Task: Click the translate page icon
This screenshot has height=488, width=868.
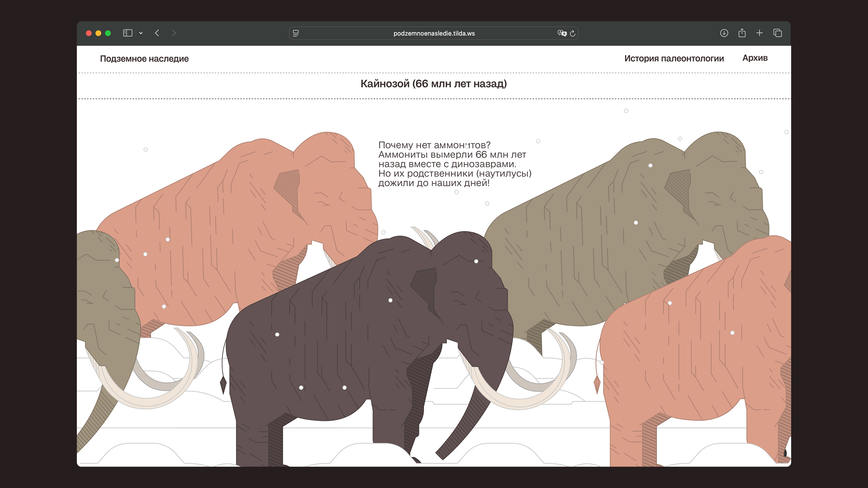Action: [562, 33]
